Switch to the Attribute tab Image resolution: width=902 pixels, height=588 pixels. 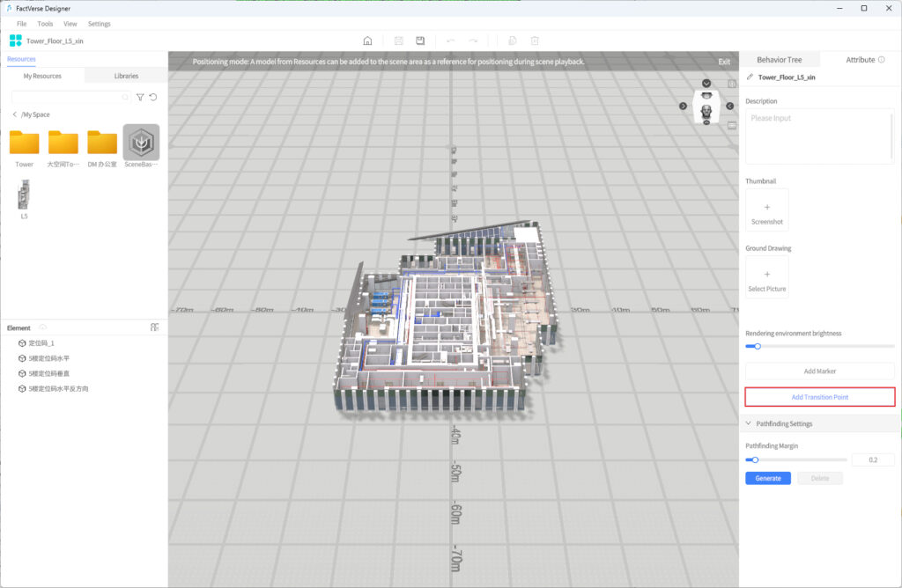tap(861, 60)
